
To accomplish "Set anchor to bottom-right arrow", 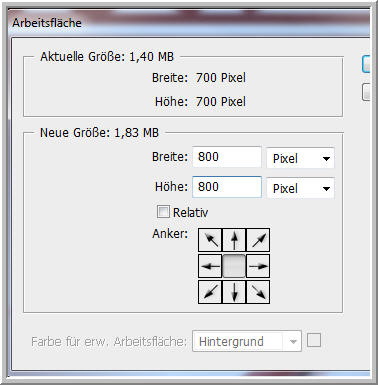I will point(258,292).
